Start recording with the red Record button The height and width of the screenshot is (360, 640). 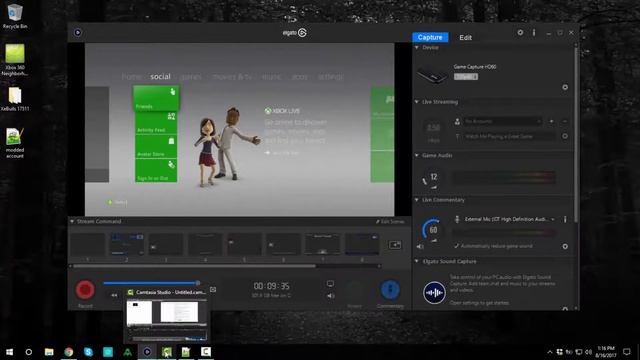pos(85,289)
